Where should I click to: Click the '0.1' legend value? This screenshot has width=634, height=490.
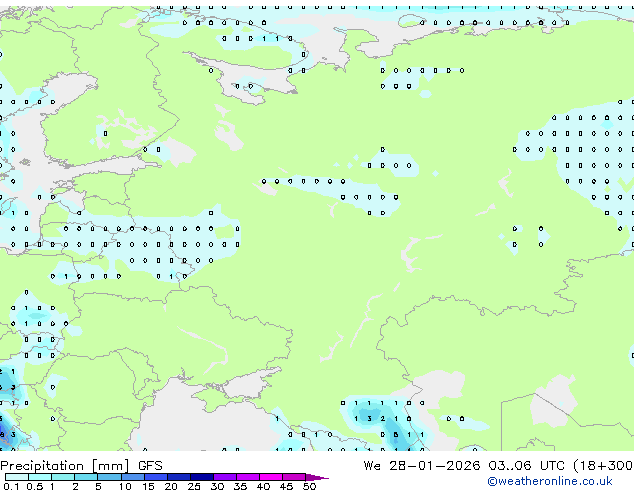11,486
